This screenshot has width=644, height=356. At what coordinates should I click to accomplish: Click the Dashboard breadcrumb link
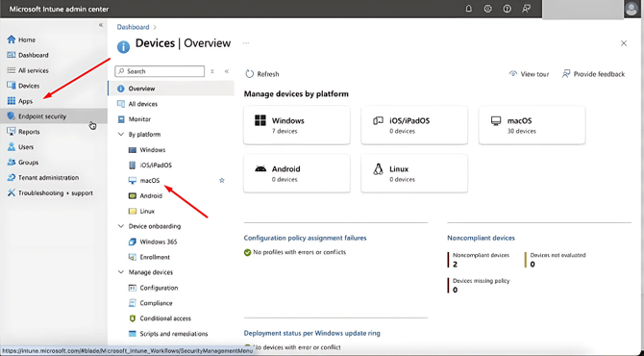(x=133, y=27)
